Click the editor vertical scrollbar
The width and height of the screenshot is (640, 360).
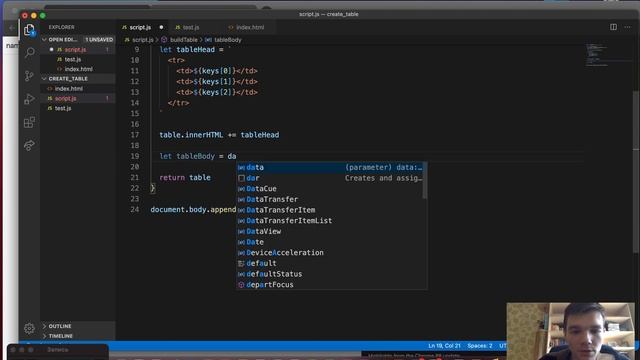point(637,171)
